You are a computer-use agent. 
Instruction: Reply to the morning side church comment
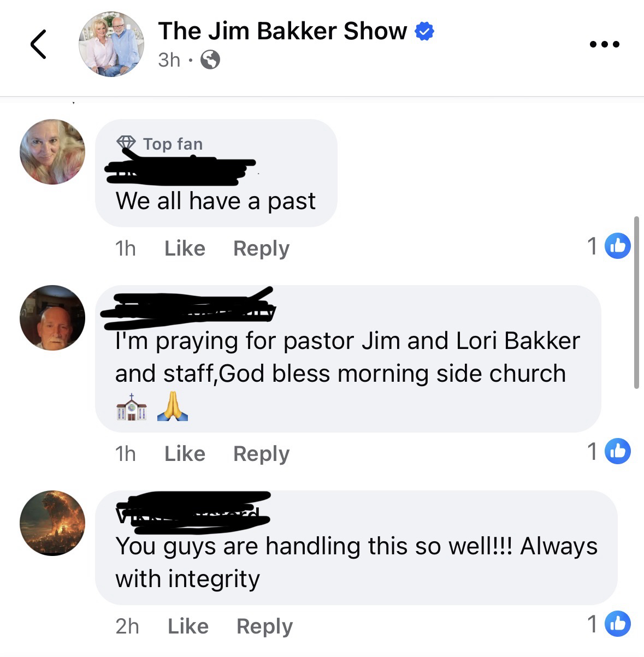click(x=261, y=454)
